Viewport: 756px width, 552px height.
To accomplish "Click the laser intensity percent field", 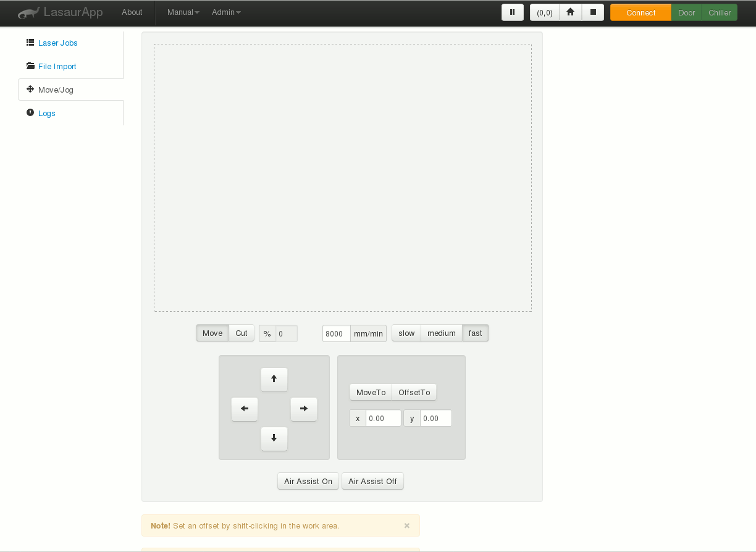I will (287, 333).
